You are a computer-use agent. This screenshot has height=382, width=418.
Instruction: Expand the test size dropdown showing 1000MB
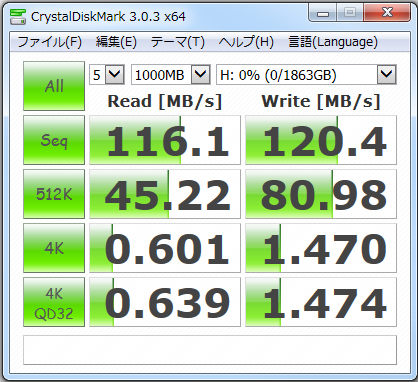[201, 74]
